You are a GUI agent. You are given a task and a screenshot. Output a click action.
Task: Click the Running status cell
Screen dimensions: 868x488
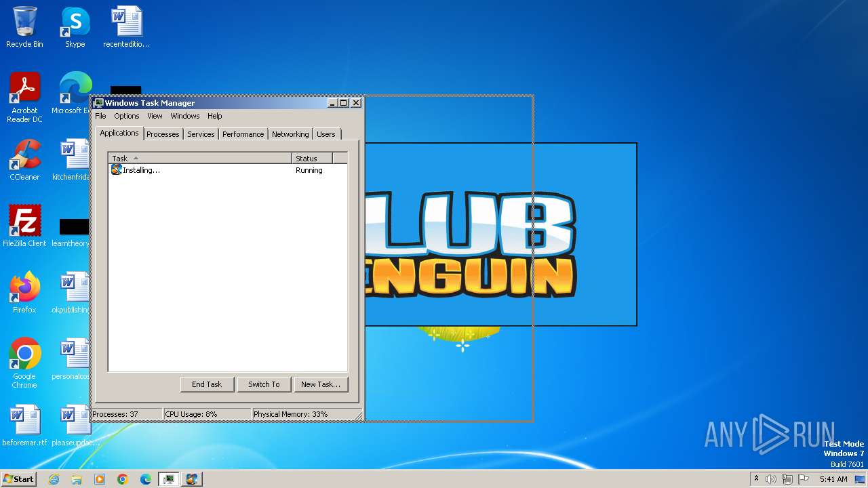pos(309,170)
